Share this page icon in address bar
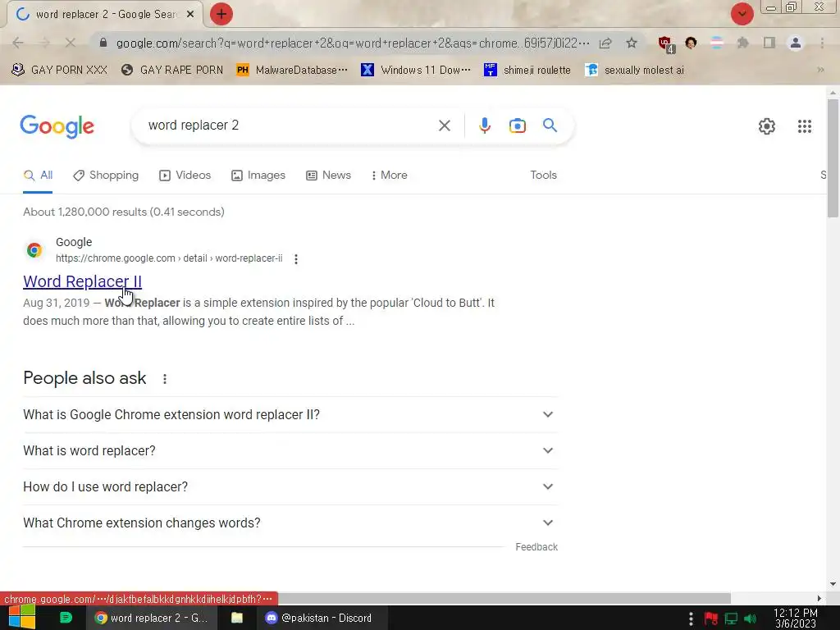 pyautogui.click(x=605, y=43)
